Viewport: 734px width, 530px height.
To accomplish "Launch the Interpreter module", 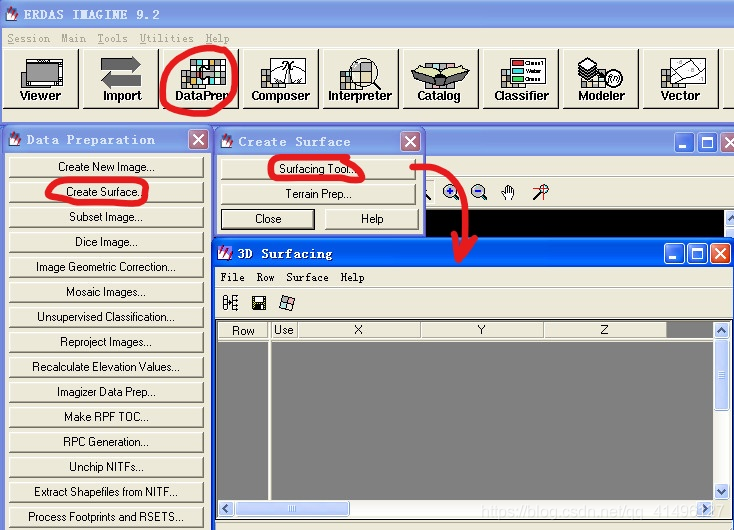I will pos(360,79).
